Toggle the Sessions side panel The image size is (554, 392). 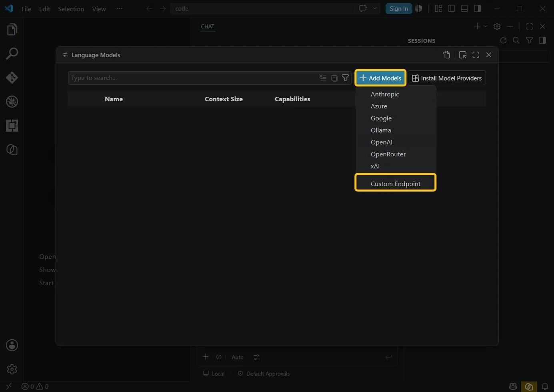[x=542, y=40]
